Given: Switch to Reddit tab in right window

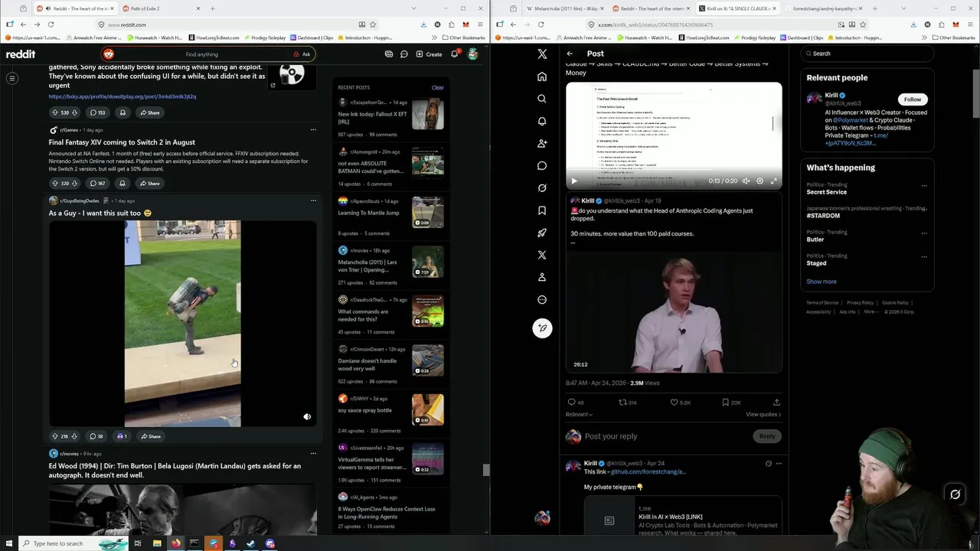Looking at the screenshot, I should pos(650,8).
